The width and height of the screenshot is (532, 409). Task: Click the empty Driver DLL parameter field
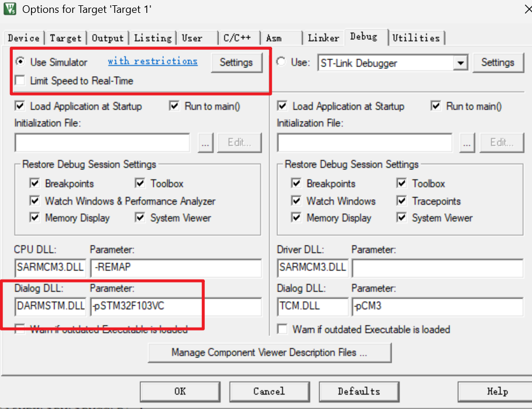coord(438,268)
